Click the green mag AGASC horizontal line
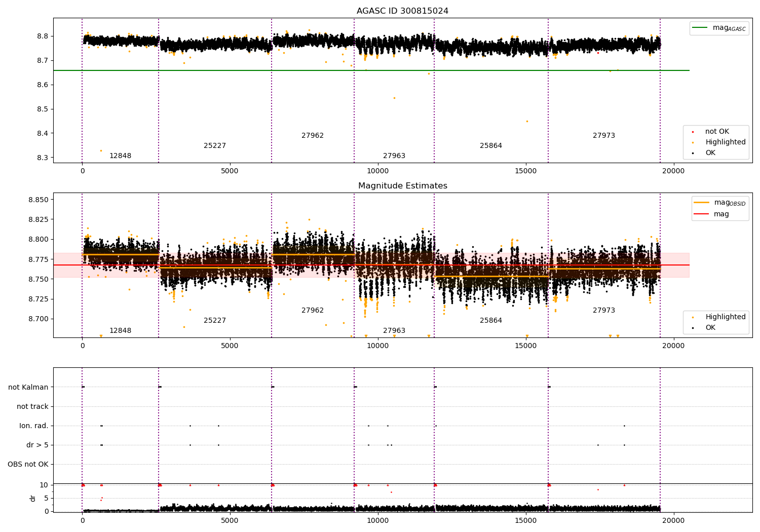This screenshot has width=760, height=532. [x=371, y=70]
